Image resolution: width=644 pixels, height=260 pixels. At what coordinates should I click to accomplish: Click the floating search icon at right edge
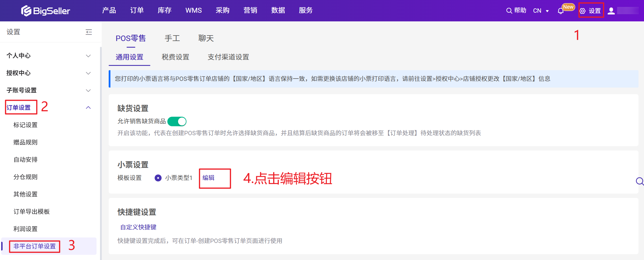pos(640,181)
